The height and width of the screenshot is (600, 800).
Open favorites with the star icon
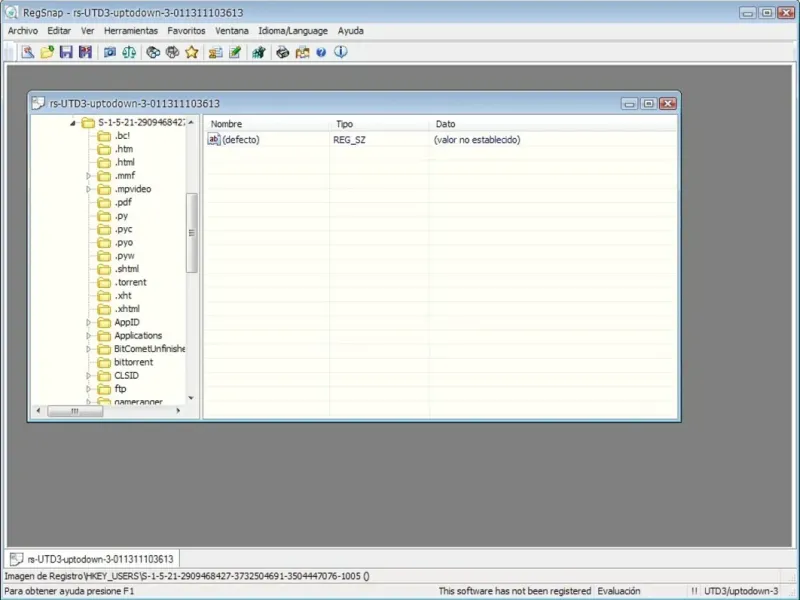click(192, 52)
